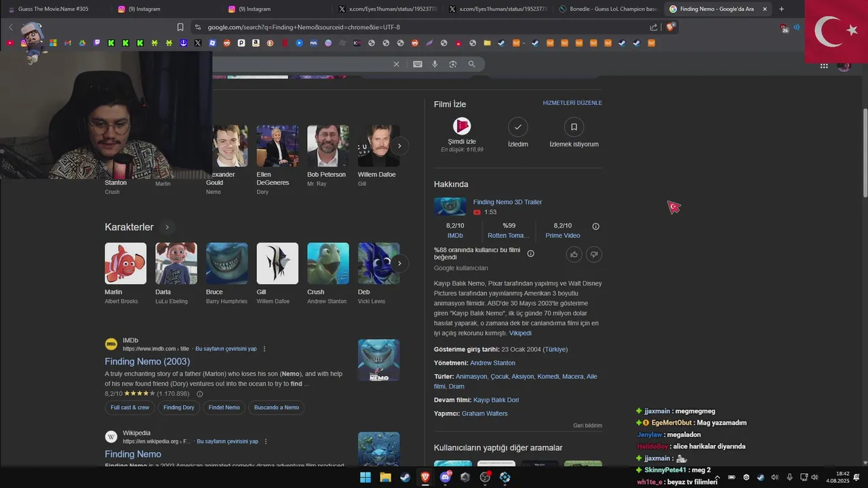Select the Gill character card
Screen dimensions: 868x488
[277, 273]
